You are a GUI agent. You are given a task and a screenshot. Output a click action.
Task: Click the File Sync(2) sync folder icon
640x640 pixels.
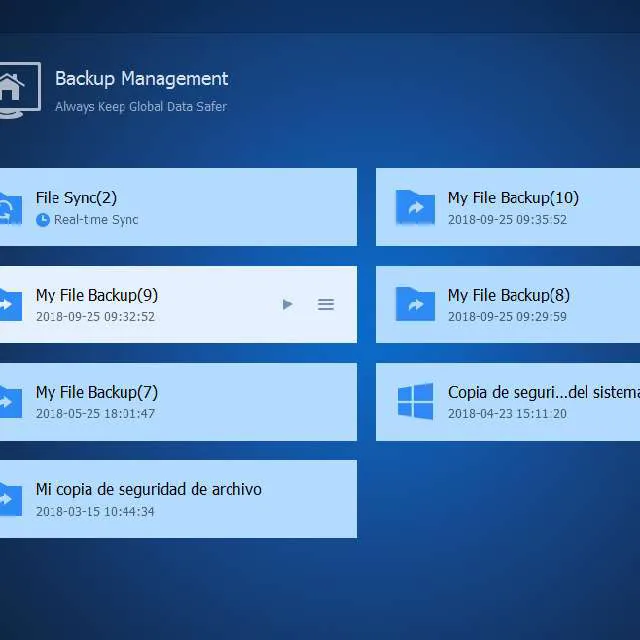click(9, 207)
